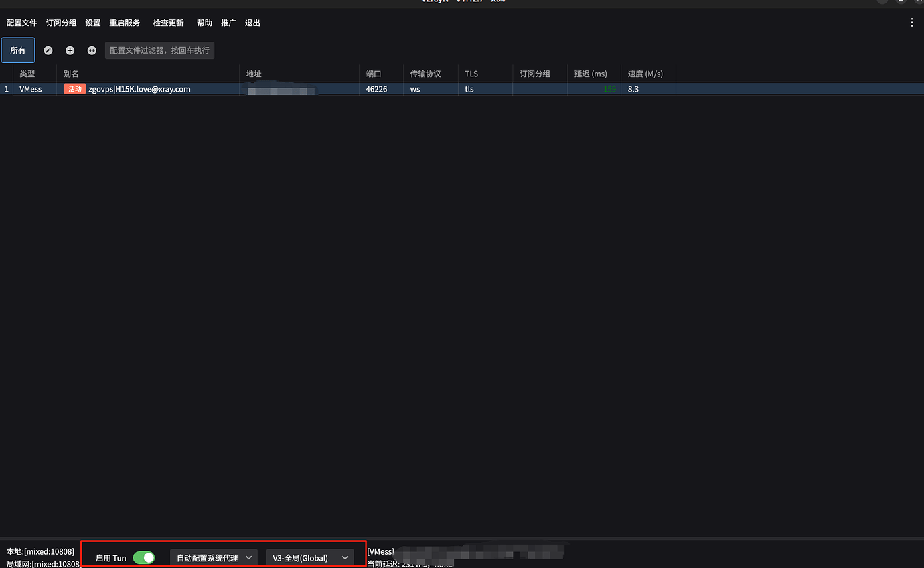Open the more actions double-dot icon
Screen dimensions: 924x568
tap(92, 50)
